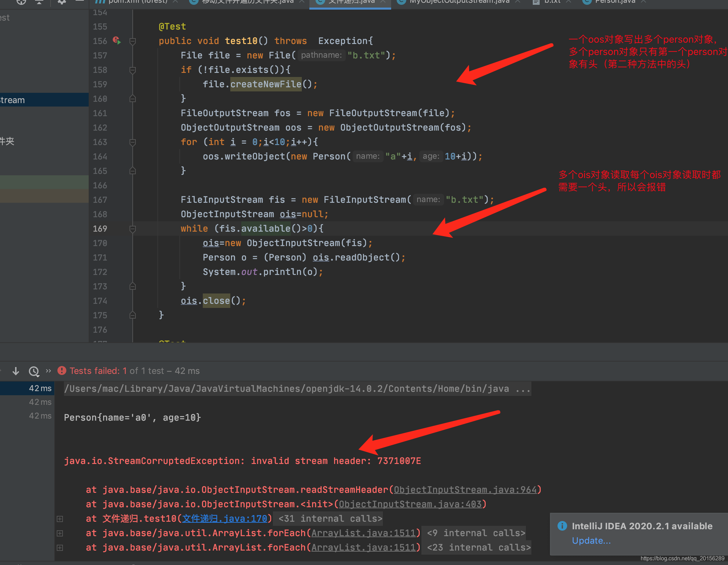This screenshot has width=728, height=565.
Task: Fold the for loop at line 163
Action: (133, 142)
